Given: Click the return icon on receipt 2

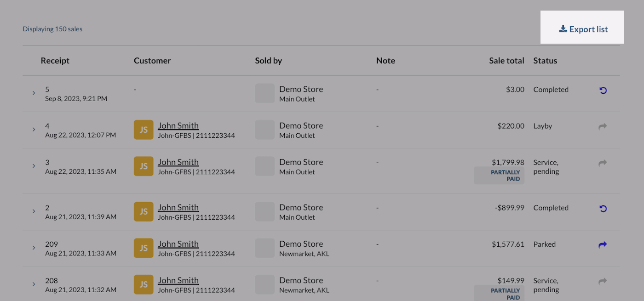Looking at the screenshot, I should [x=603, y=208].
